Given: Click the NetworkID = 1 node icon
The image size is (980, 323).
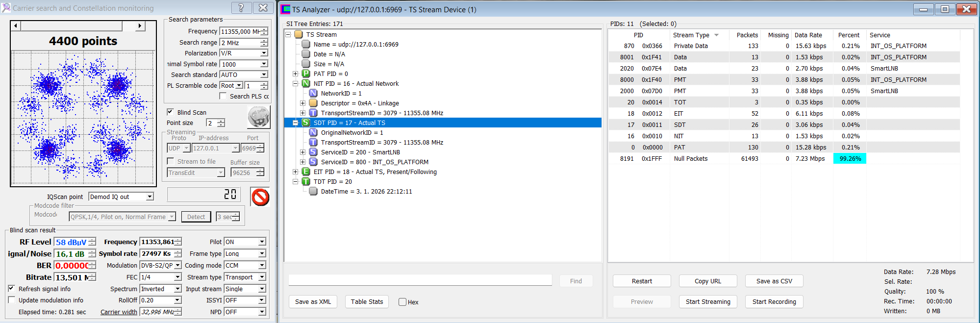Looking at the screenshot, I should (313, 94).
